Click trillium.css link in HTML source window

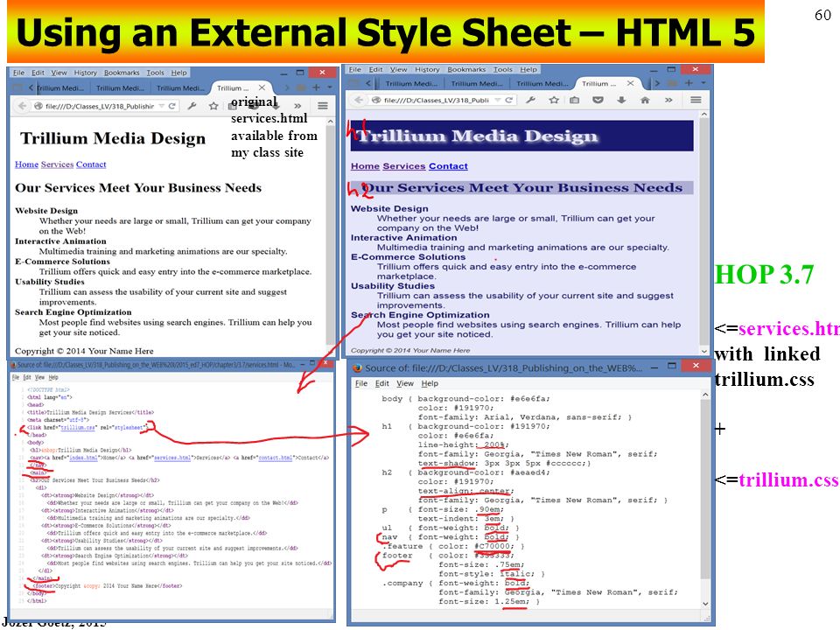coord(78,428)
